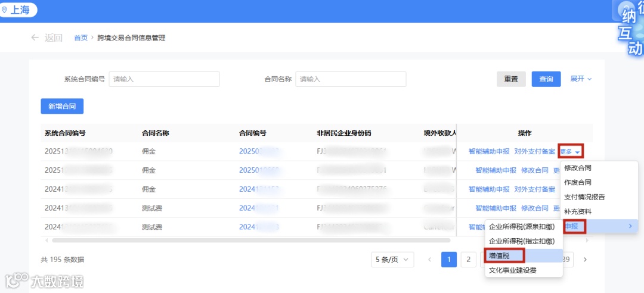
Task: Open the 申报 submenu item
Action: pyautogui.click(x=599, y=226)
